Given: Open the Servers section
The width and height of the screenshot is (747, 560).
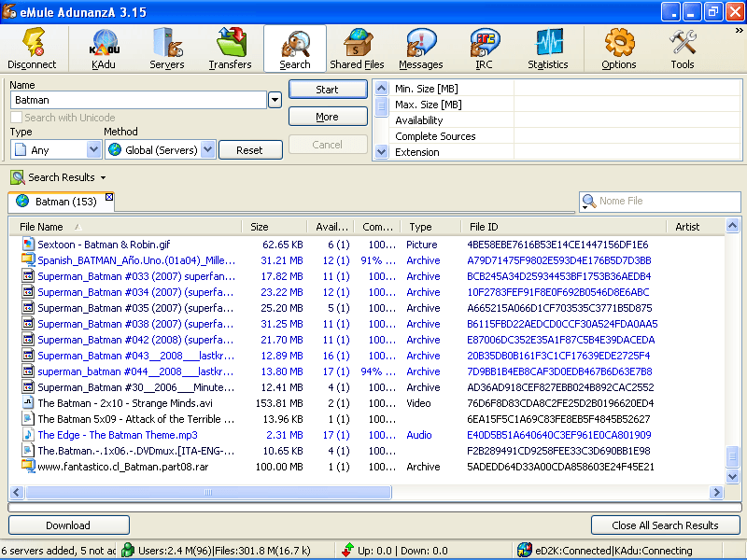Looking at the screenshot, I should pos(167,49).
